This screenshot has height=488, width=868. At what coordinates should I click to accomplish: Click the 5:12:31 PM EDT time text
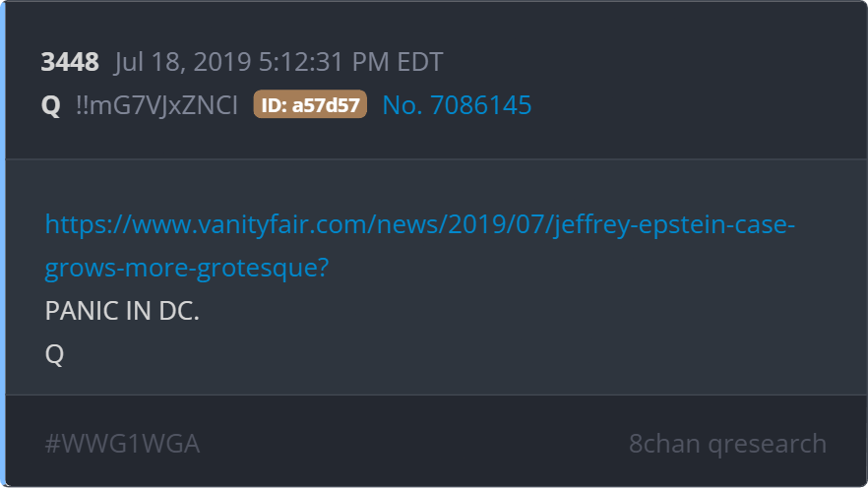coord(350,61)
